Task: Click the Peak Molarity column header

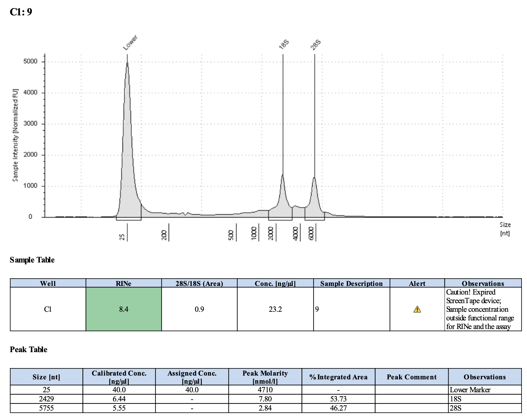Action: 265,377
